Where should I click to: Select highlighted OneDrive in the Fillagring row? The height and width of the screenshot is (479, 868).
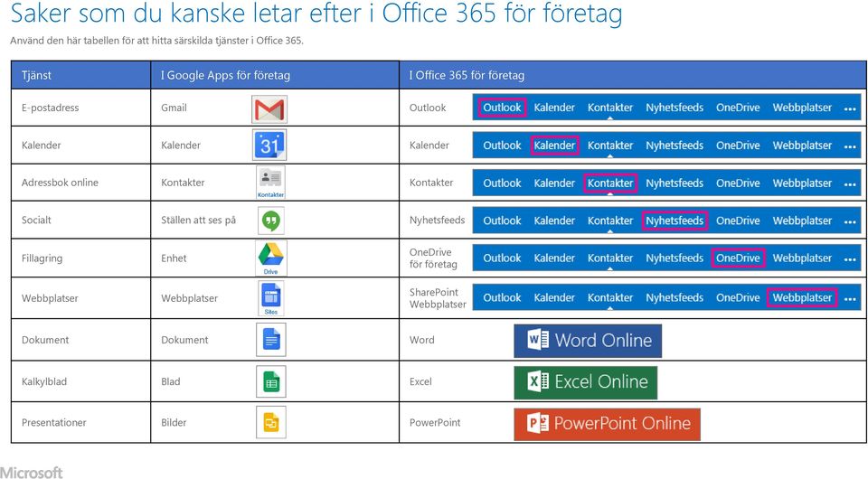pos(738,258)
